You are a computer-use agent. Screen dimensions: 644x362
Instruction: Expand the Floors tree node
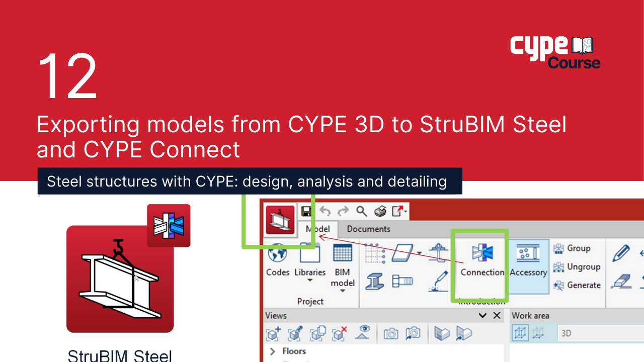tap(273, 351)
